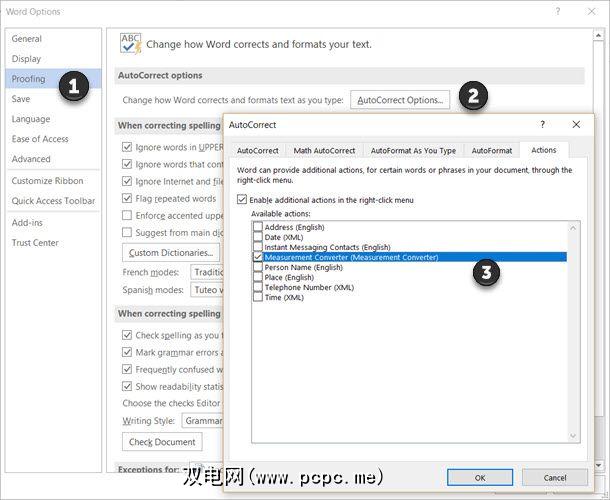Check the Time (XML) action

(x=258, y=297)
